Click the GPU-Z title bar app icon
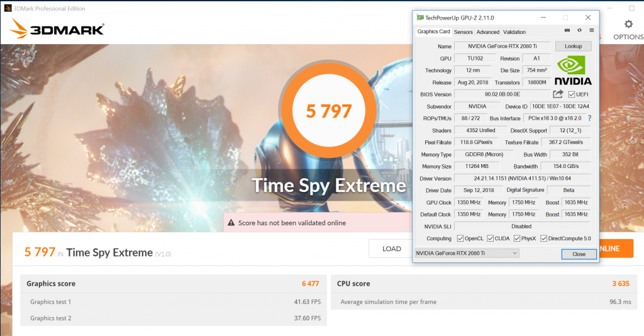The image size is (644, 336). (x=419, y=18)
